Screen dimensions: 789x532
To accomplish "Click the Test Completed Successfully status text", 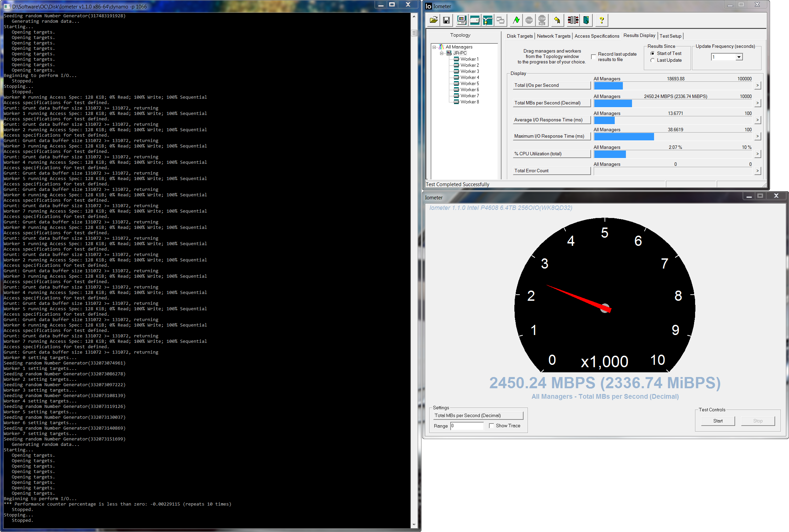I will pos(457,184).
